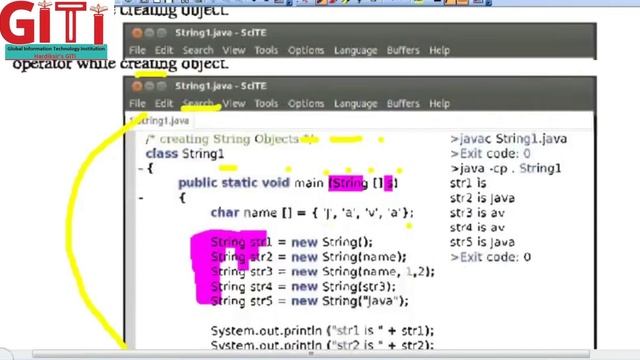Click the char name [] declaration line
Image resolution: width=640 pixels, height=360 pixels.
(x=312, y=213)
